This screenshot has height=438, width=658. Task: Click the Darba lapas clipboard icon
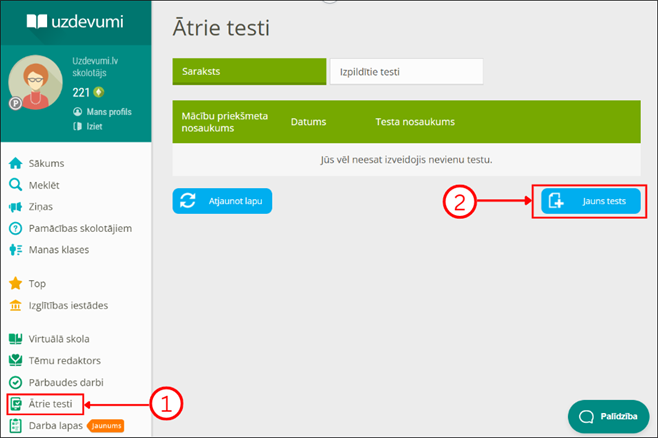pyautogui.click(x=16, y=426)
